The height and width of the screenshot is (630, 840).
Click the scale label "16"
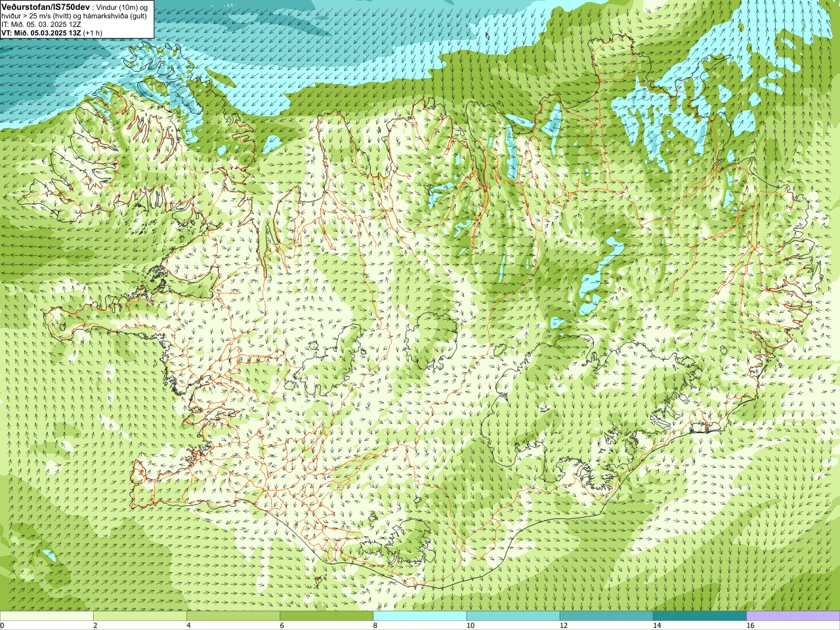point(751,626)
